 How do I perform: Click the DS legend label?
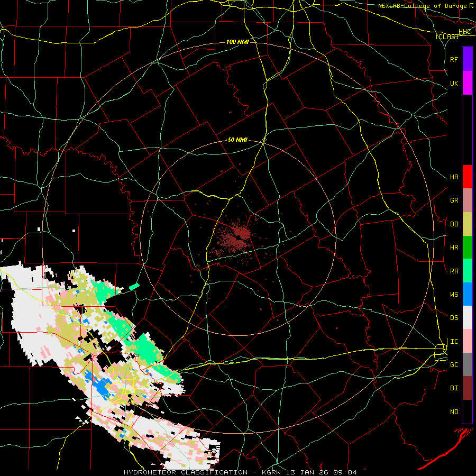pos(454,318)
